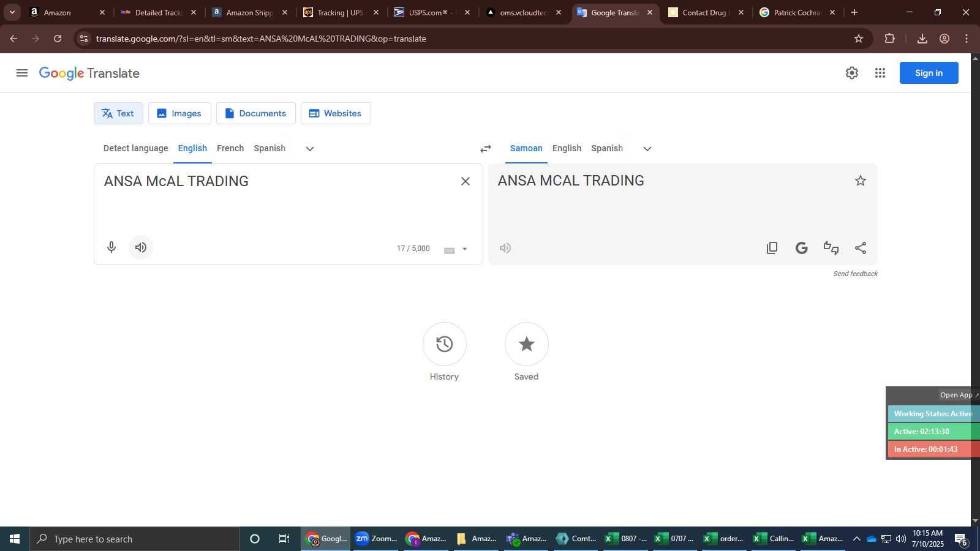Select Spanish as source language

pyautogui.click(x=269, y=148)
